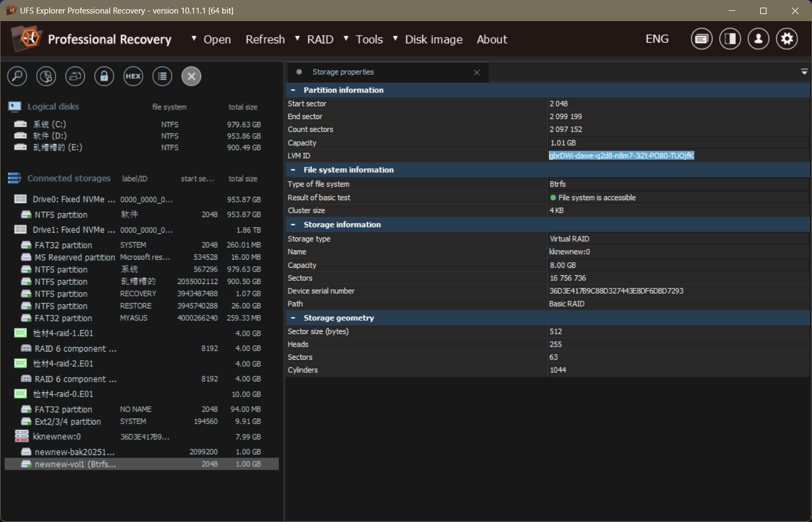Click the padlock decrypt storage icon
This screenshot has height=522, width=812.
[x=104, y=76]
